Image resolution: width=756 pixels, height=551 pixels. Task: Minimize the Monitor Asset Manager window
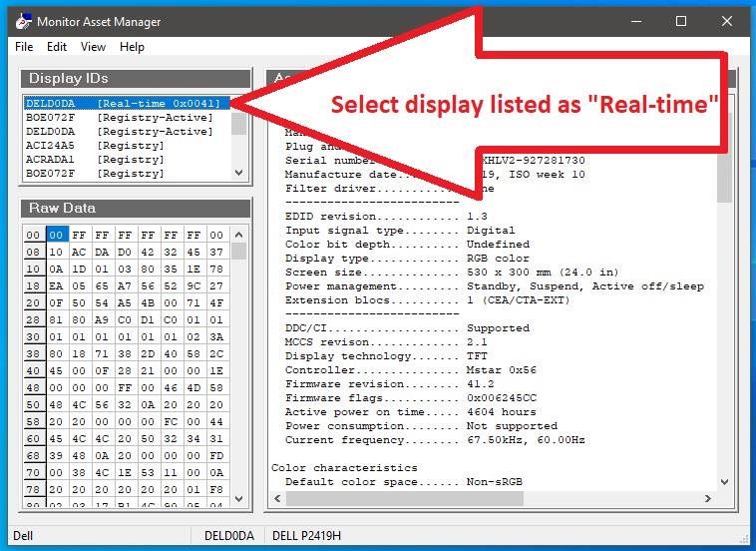(636, 21)
